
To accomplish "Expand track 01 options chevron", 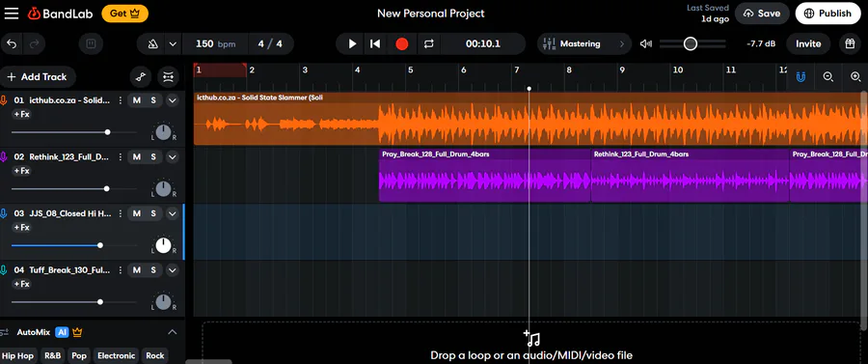I will 173,100.
